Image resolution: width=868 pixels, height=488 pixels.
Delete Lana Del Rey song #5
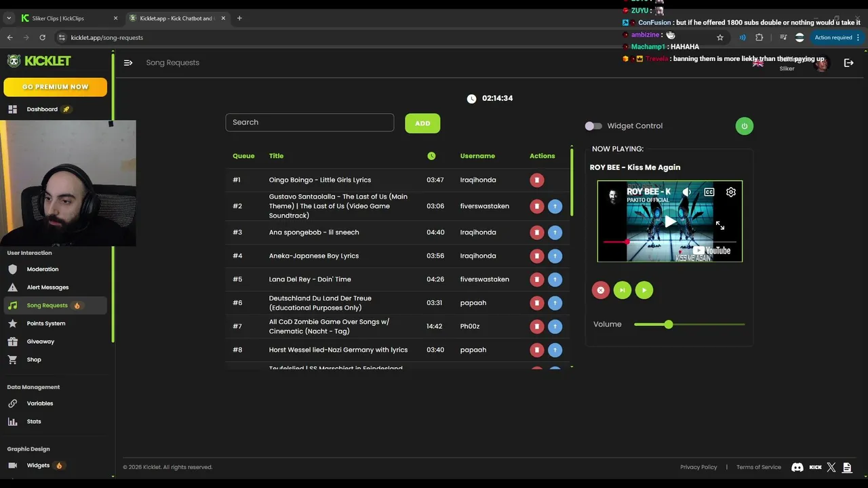point(536,279)
